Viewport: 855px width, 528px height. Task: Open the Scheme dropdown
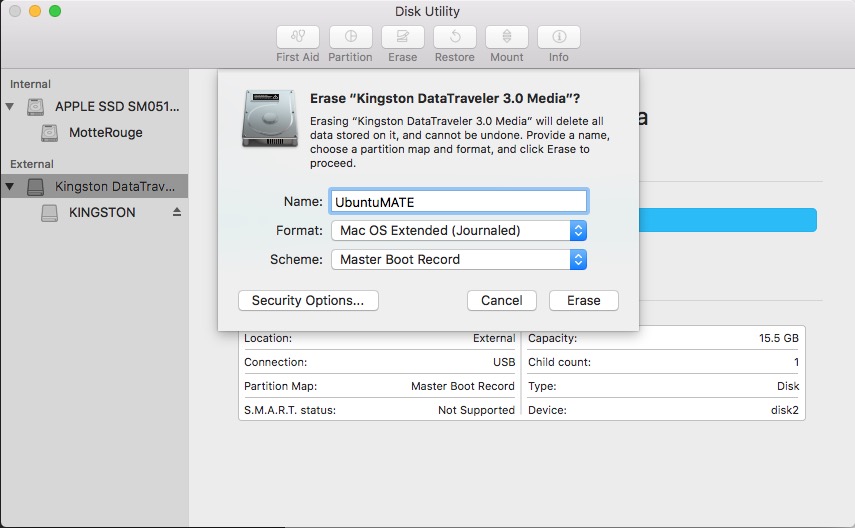click(459, 260)
